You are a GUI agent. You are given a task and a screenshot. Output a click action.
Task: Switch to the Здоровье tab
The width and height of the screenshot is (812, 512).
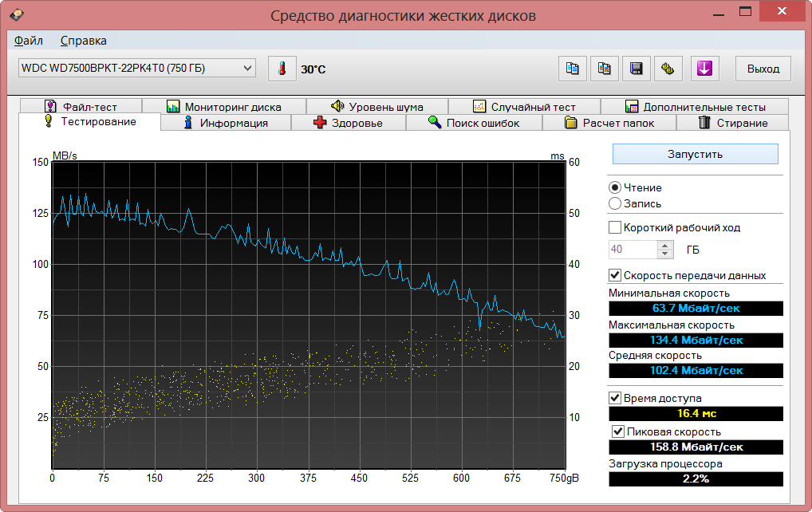click(x=349, y=123)
